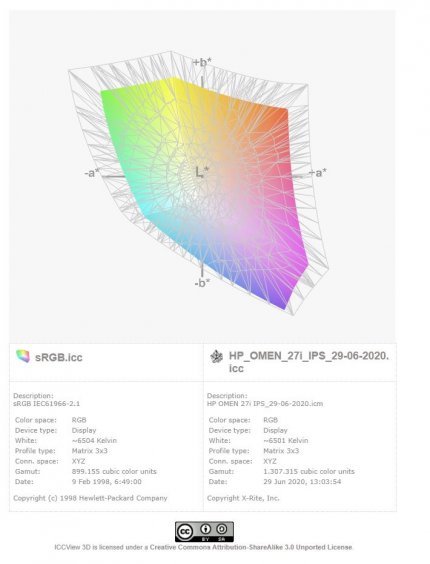Open the Creative Commons Attribution-ShareAlike license link
430x564 pixels.
tap(251, 547)
